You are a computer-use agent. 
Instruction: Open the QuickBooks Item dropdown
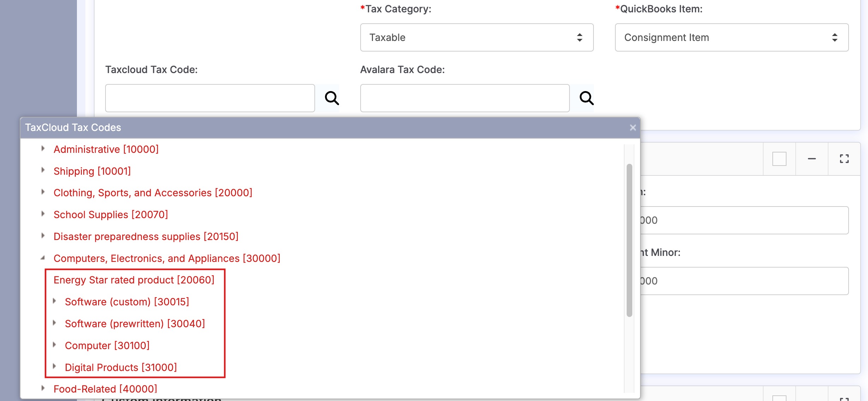[731, 37]
